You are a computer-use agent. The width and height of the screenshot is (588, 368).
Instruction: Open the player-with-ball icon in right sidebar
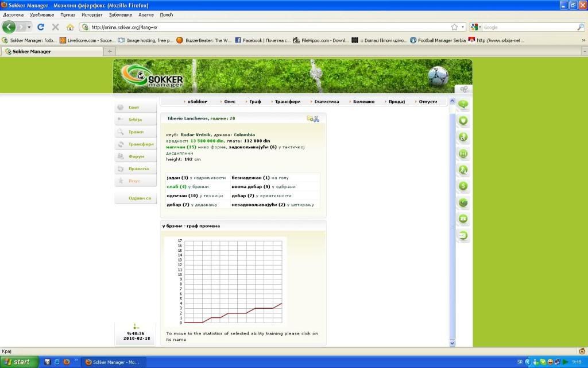tap(463, 137)
